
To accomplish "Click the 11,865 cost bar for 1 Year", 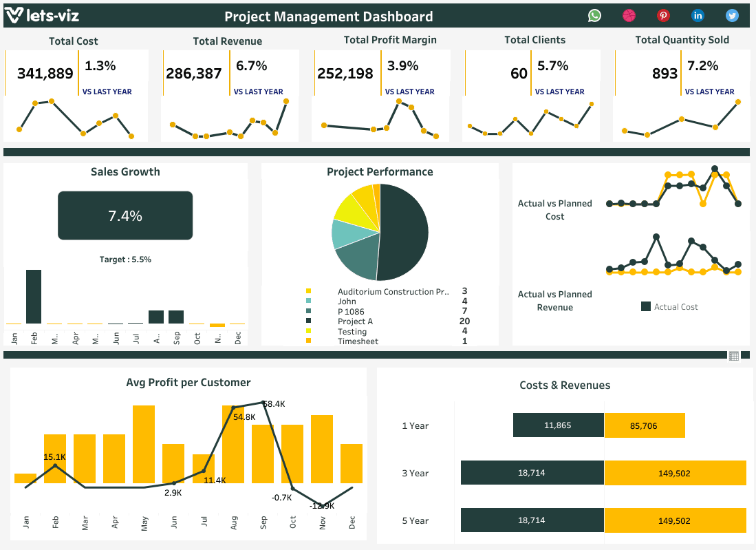I will coord(558,425).
